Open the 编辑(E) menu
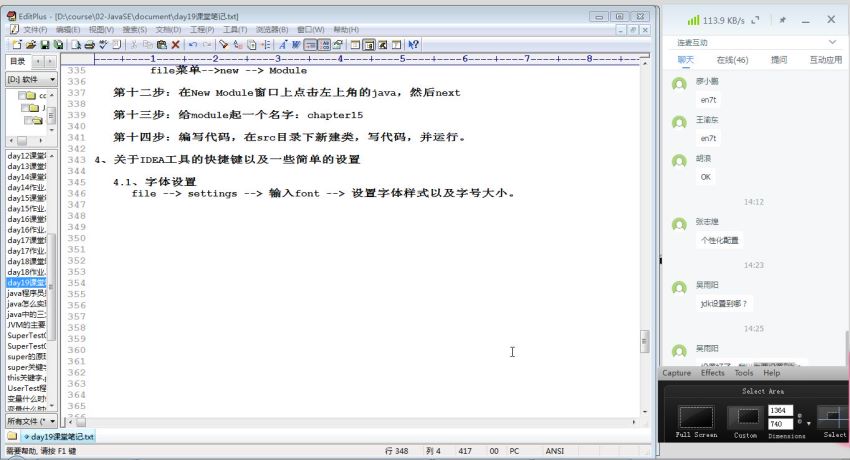The image size is (850, 460). click(68, 29)
